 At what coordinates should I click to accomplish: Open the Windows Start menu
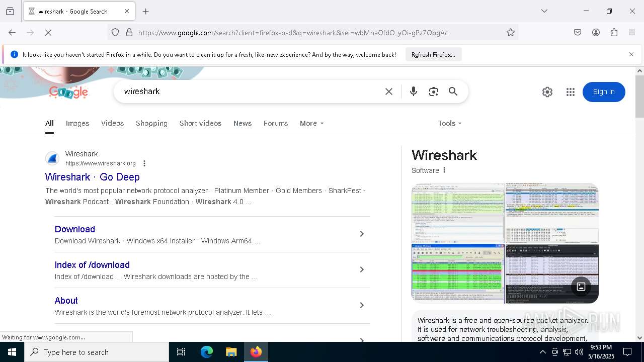[x=12, y=352]
